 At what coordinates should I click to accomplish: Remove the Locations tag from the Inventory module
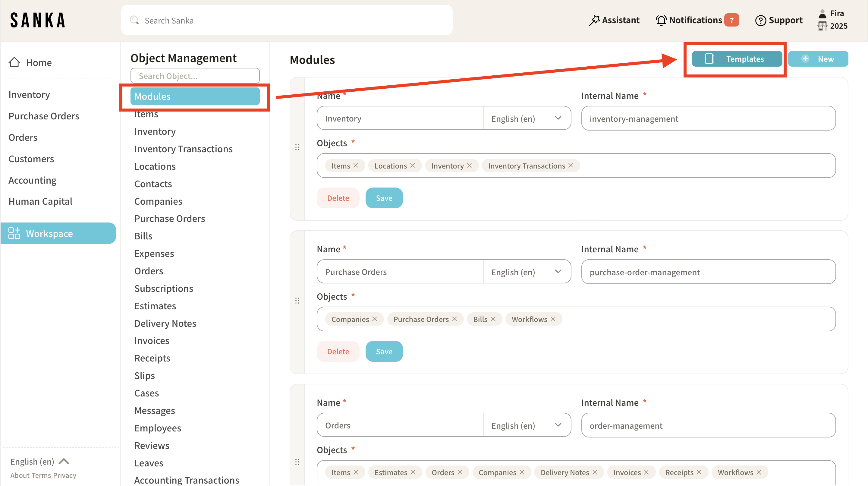[413, 166]
